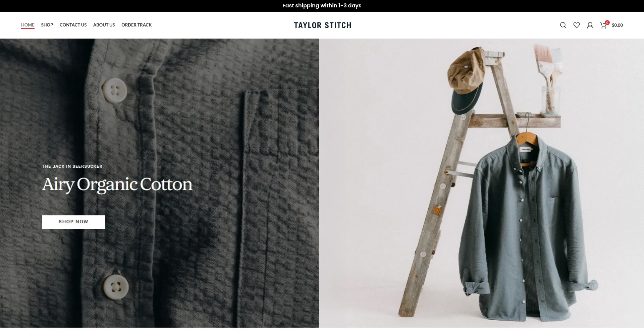The image size is (644, 333).
Task: Open the search magnifier icon
Action: (x=563, y=25)
